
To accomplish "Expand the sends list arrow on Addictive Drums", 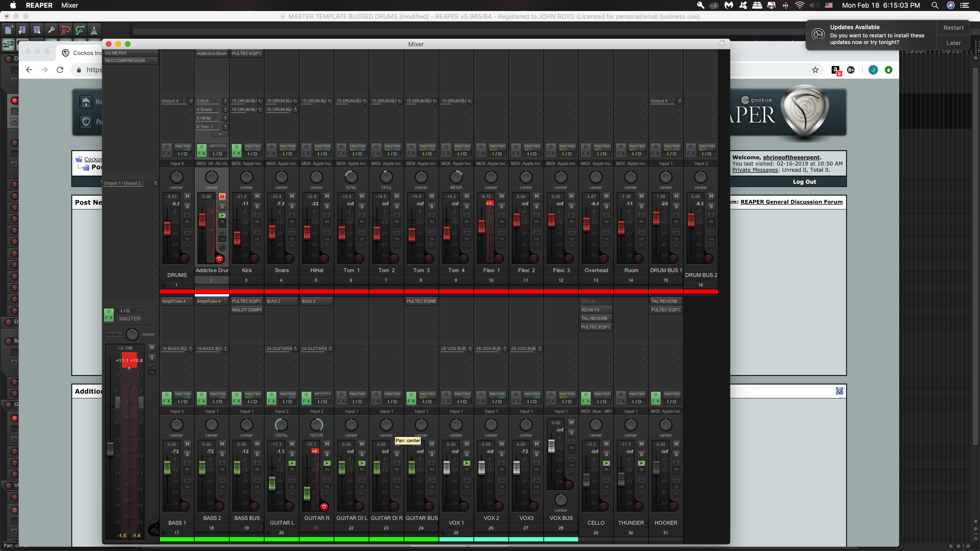I will click(x=219, y=134).
